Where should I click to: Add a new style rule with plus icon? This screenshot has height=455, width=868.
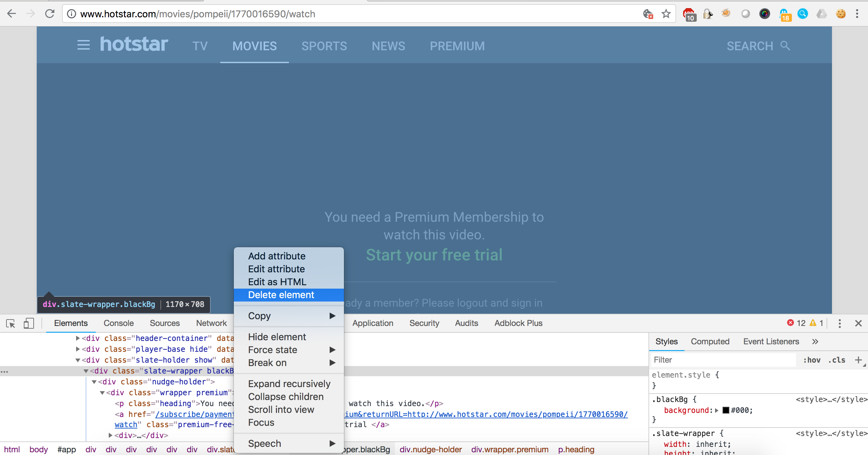858,360
